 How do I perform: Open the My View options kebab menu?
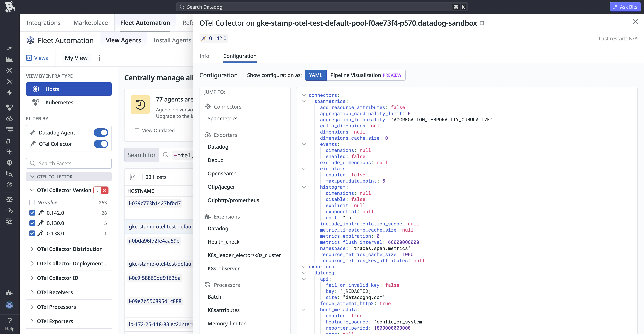pyautogui.click(x=99, y=58)
